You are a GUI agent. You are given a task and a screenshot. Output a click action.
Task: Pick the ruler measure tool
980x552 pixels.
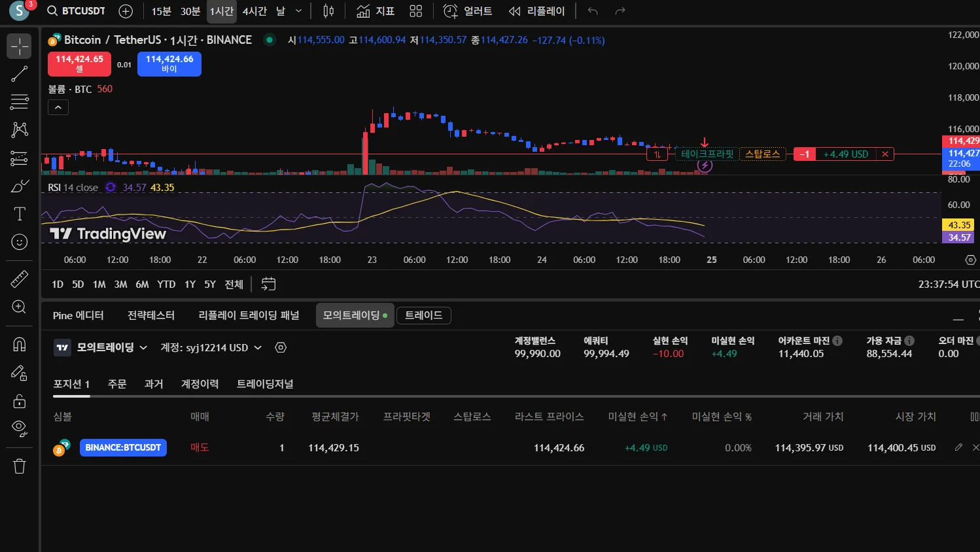pos(19,279)
